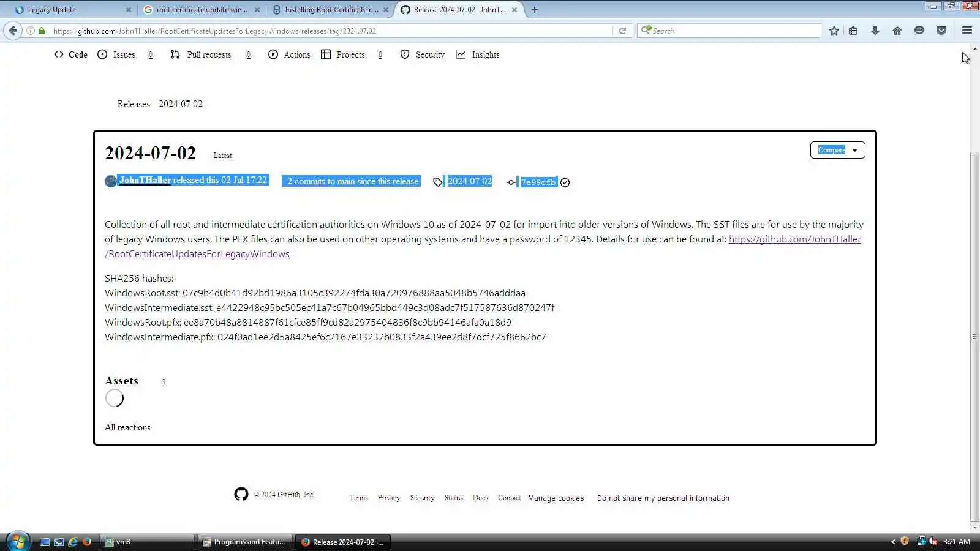Click the commit icon beside 7e99cfb
The image size is (980, 551).
pos(511,182)
